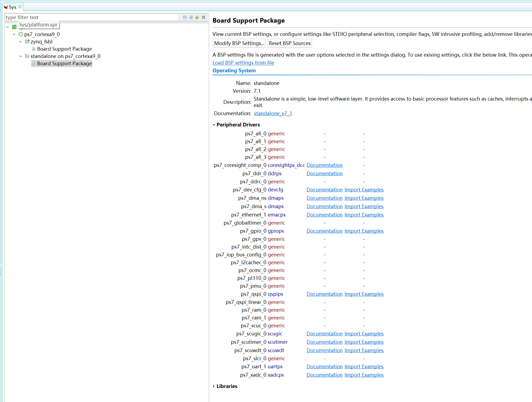Collapse the ps7_cortexa9_0 tree node
The width and height of the screenshot is (532, 402).
14,34
